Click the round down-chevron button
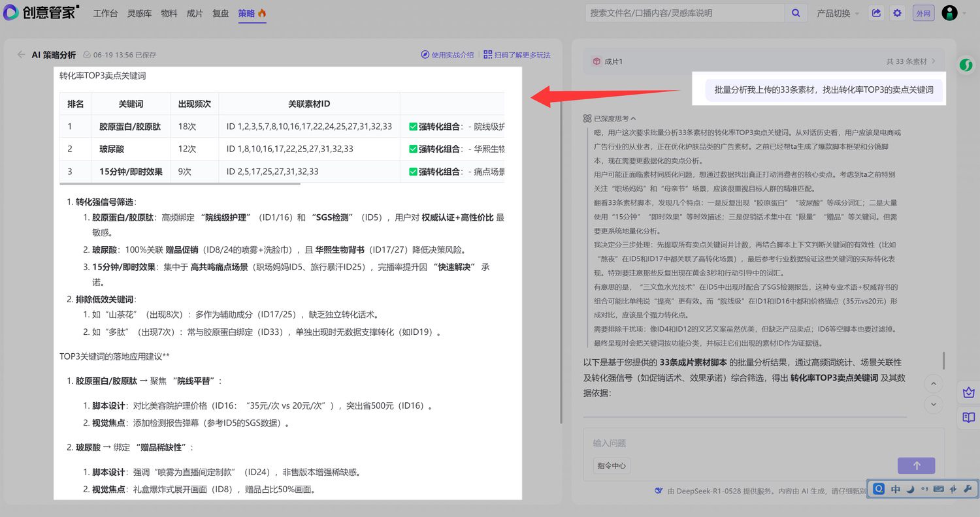The image size is (980, 517). [934, 405]
